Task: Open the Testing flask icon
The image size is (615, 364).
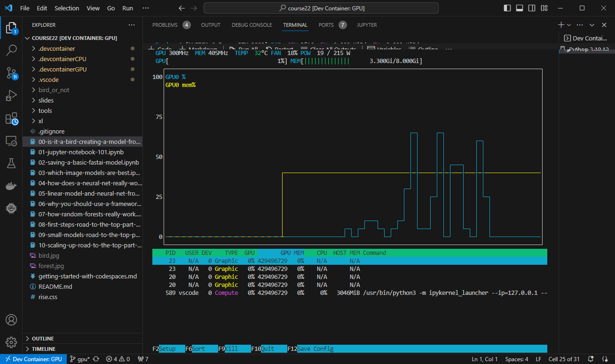Action: pyautogui.click(x=11, y=163)
